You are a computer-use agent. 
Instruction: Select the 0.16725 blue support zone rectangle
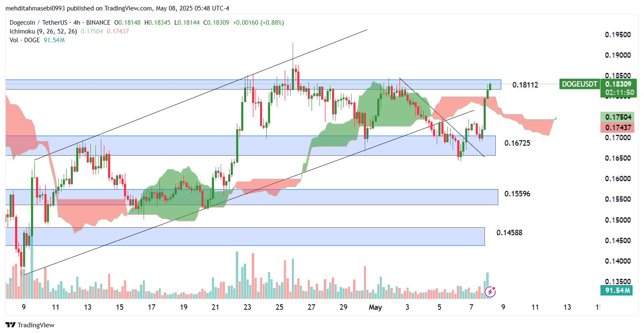click(250, 146)
